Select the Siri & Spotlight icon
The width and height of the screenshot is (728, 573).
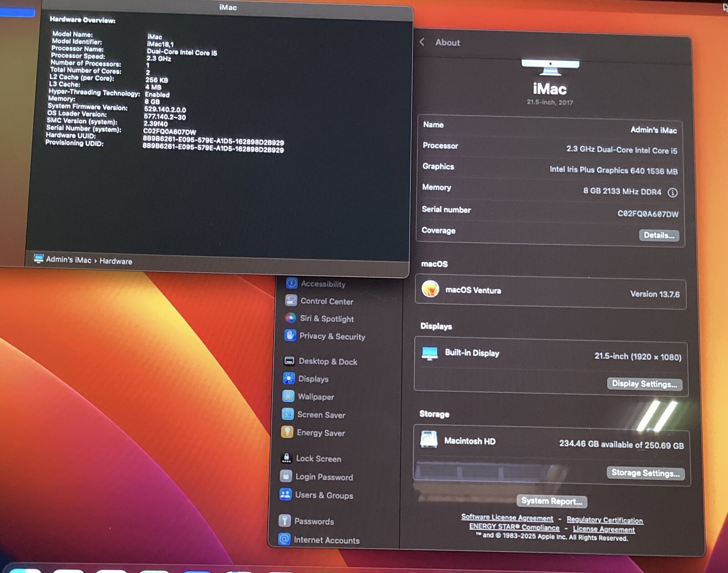[290, 318]
